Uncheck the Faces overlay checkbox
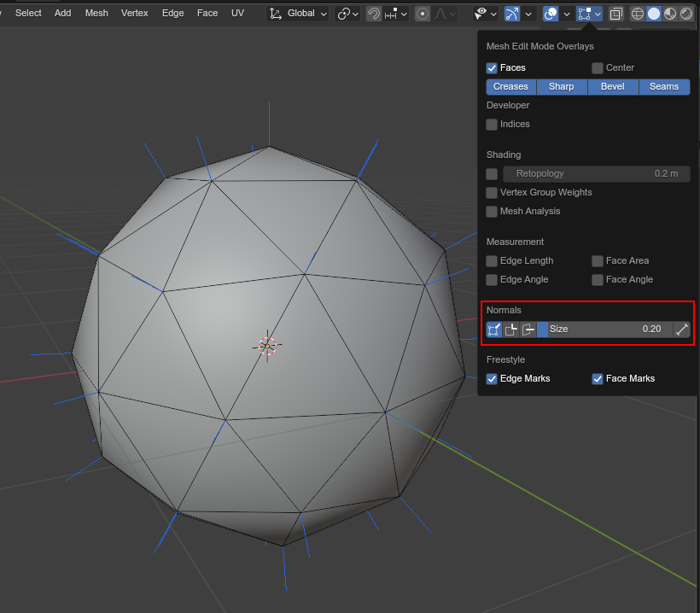 (x=492, y=67)
